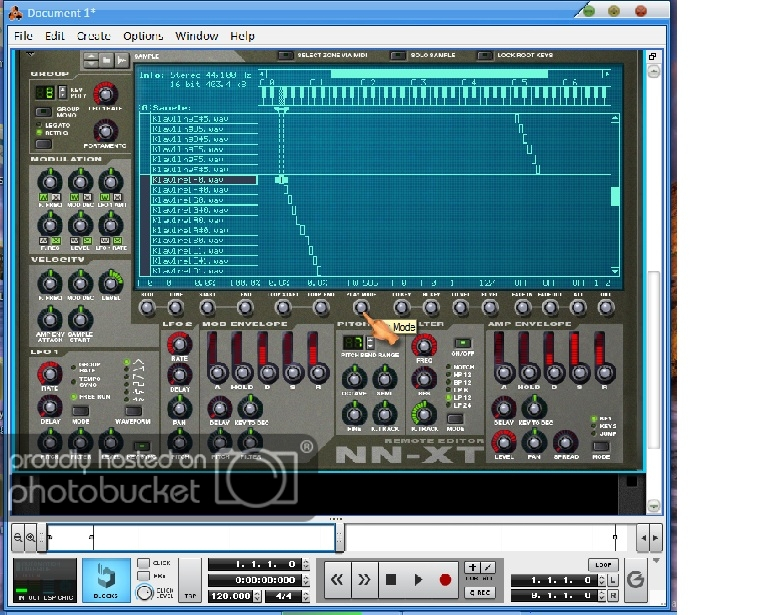768x615 pixels.
Task: Start recording with the red record button
Action: (x=445, y=580)
